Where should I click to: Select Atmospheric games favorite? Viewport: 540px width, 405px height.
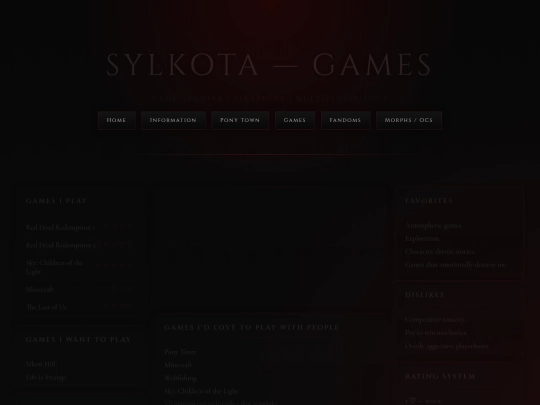[434, 225]
